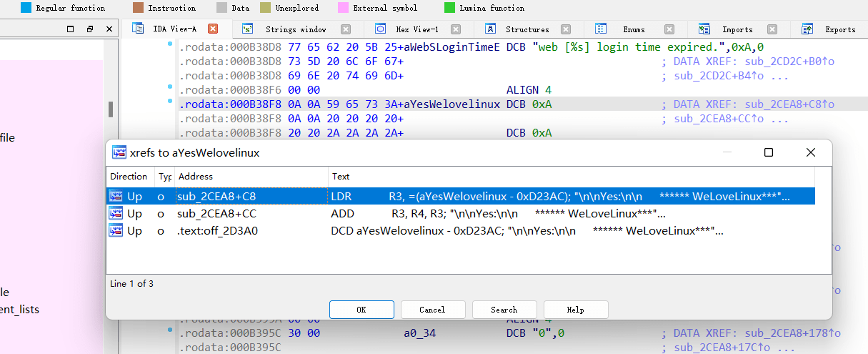Open the Imports tab
The image size is (868, 354).
pos(737,29)
